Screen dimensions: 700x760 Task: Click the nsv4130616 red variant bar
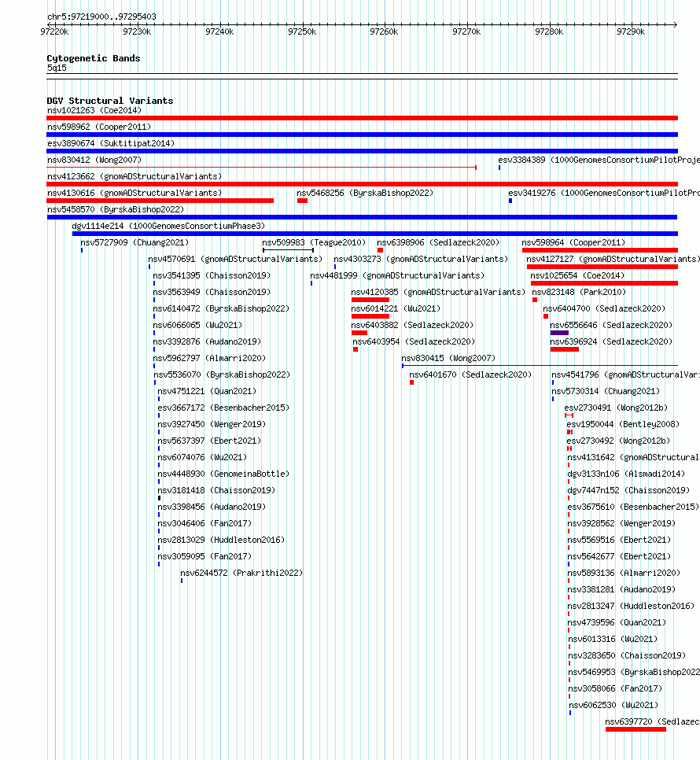click(x=160, y=200)
